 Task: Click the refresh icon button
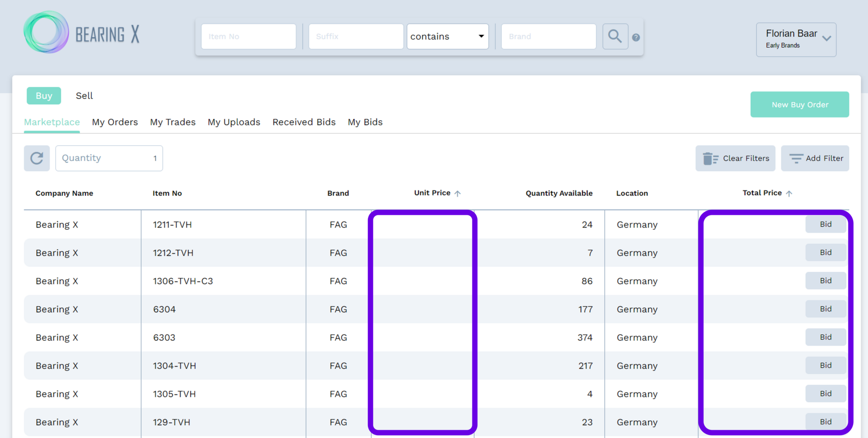[x=37, y=158]
